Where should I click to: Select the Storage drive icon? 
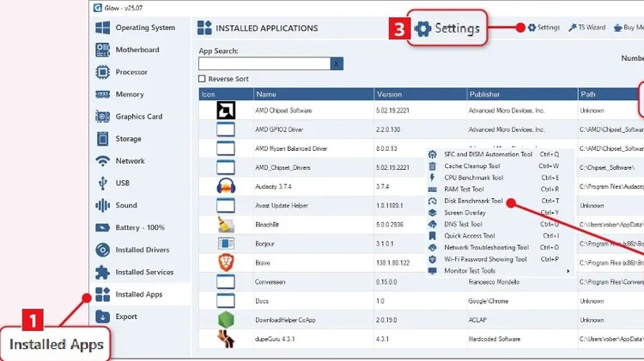tap(102, 139)
